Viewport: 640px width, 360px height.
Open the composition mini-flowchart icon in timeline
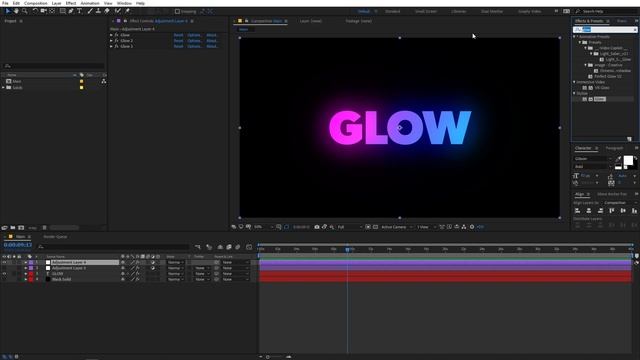point(198,247)
